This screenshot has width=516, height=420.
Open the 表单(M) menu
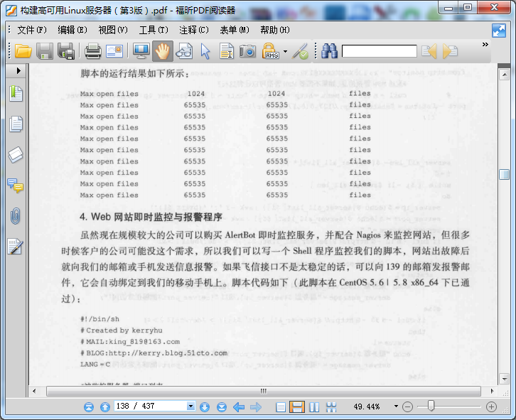click(235, 30)
